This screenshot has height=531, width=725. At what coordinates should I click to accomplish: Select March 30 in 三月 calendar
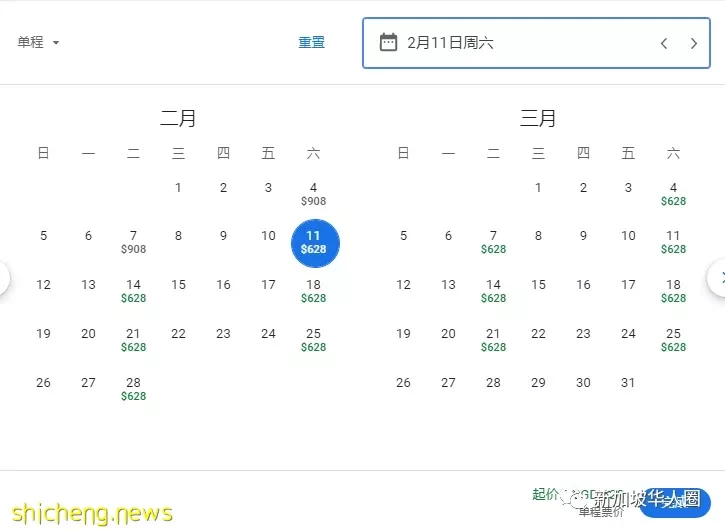(584, 383)
